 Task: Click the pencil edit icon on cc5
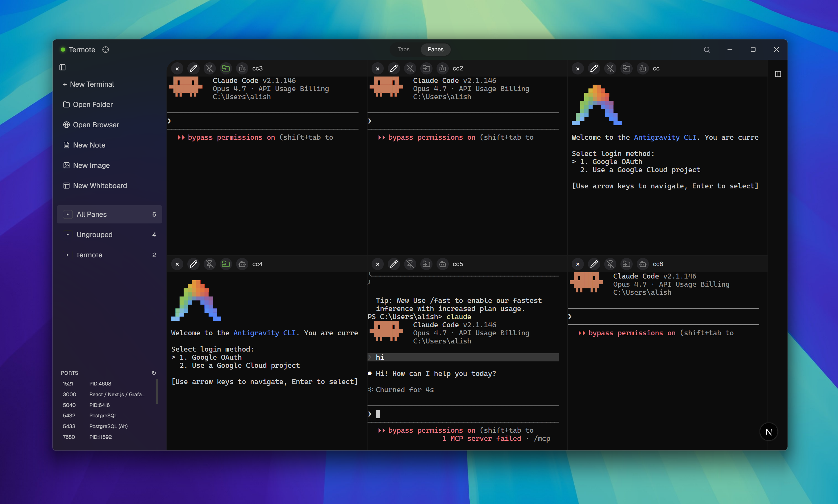tap(394, 264)
